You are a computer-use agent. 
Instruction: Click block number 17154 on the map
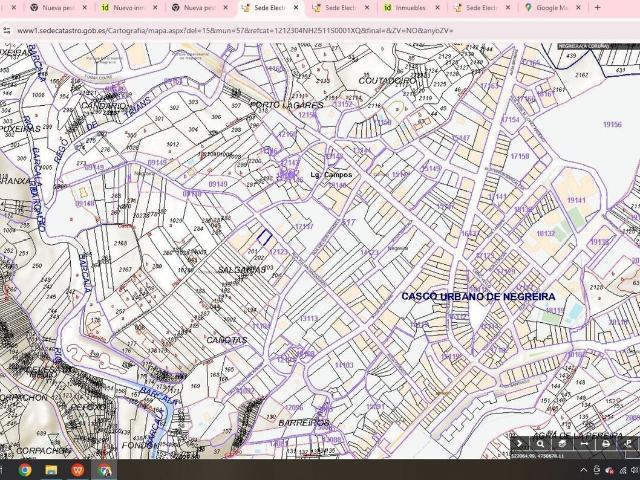[x=510, y=120]
